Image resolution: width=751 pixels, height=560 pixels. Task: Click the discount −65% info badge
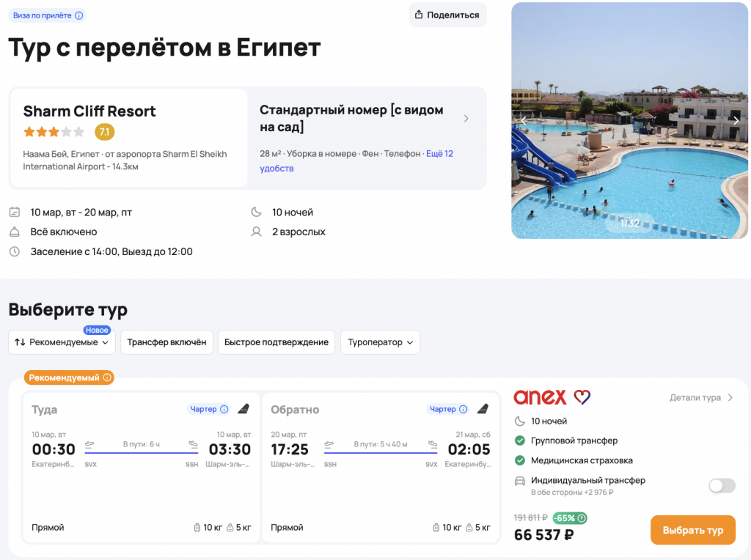pos(569,518)
